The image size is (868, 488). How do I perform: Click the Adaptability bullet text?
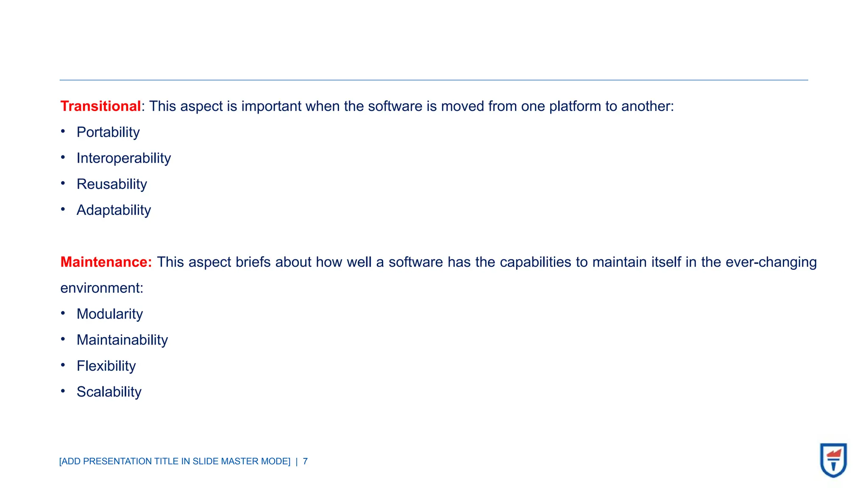click(x=114, y=210)
